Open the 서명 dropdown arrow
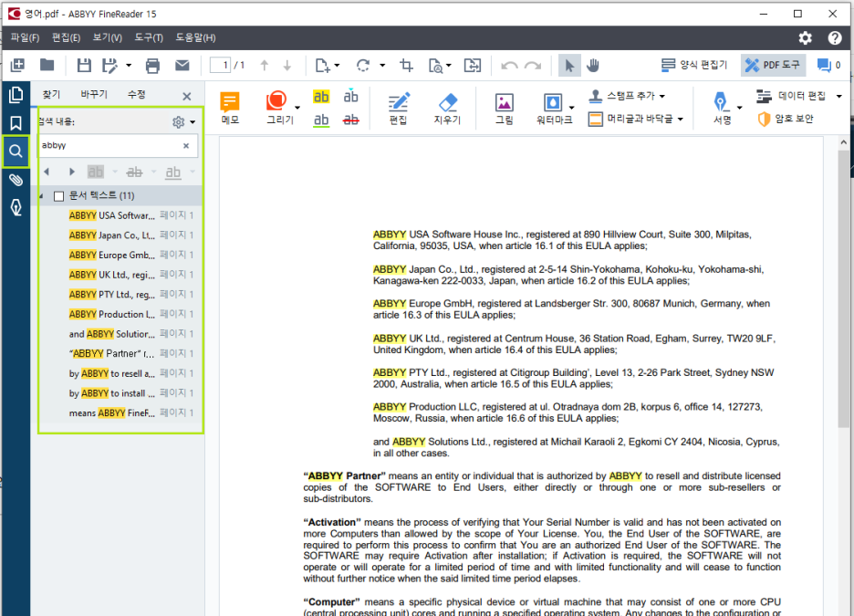This screenshot has width=854, height=616. pyautogui.click(x=739, y=108)
